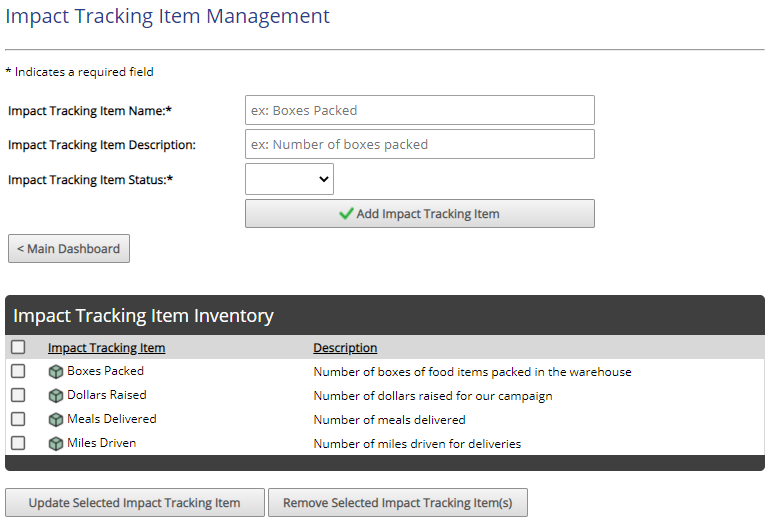Click the green checkmark on Add button

(x=346, y=213)
